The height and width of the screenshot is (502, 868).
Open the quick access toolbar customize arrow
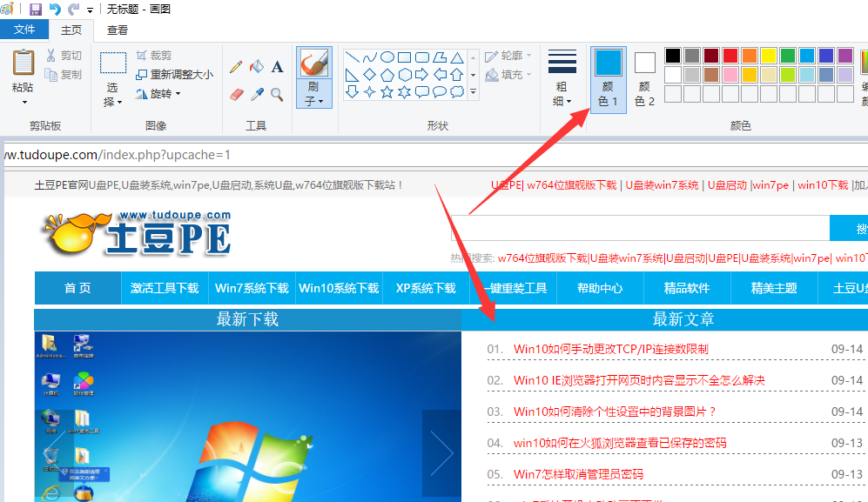[90, 10]
